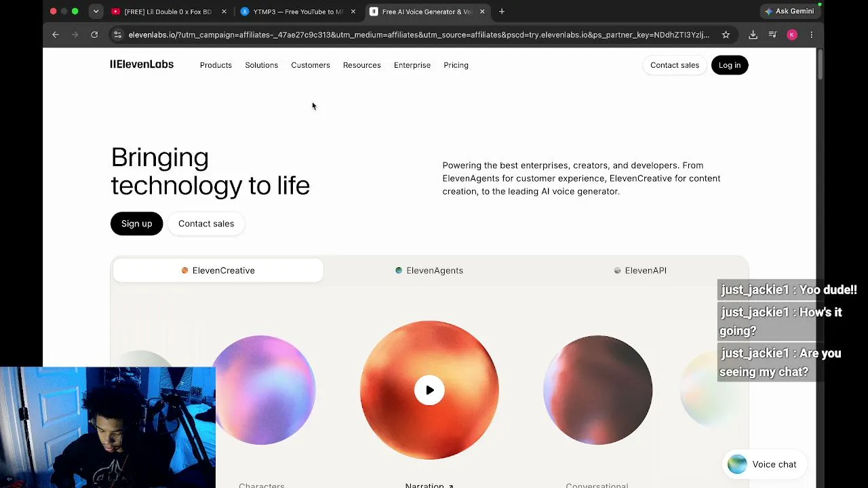868x488 pixels.
Task: Open a new browser tab
Action: [x=502, y=12]
